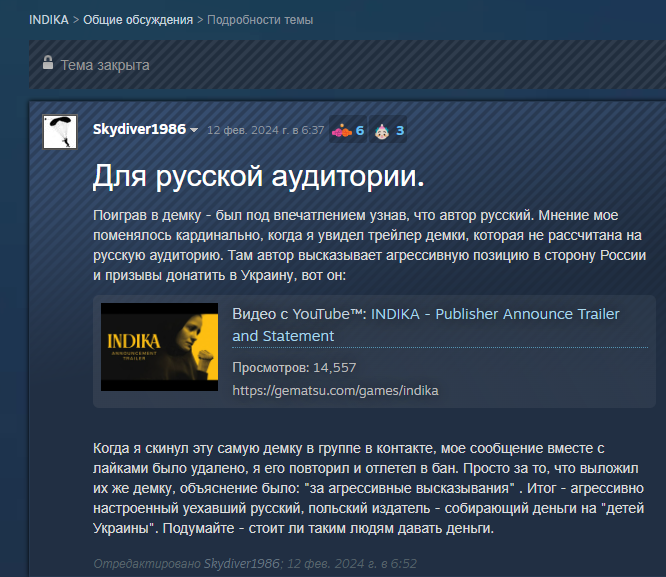
Task: Expand dropdown arrow next to Skydiver1986
Action: [x=194, y=130]
